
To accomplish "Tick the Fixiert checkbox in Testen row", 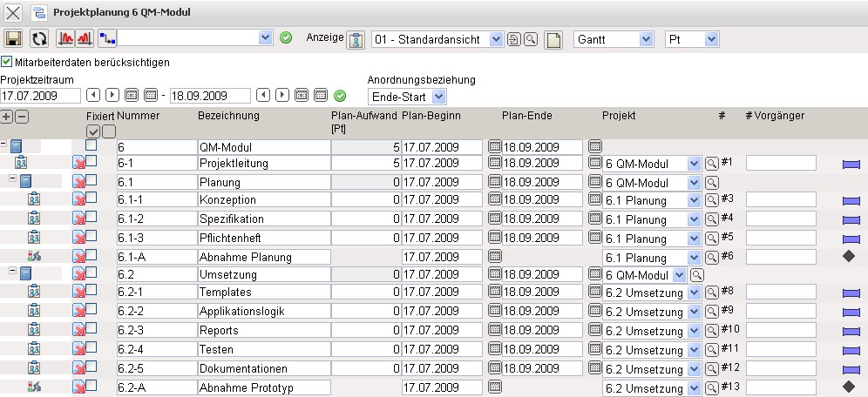I will 92,347.
